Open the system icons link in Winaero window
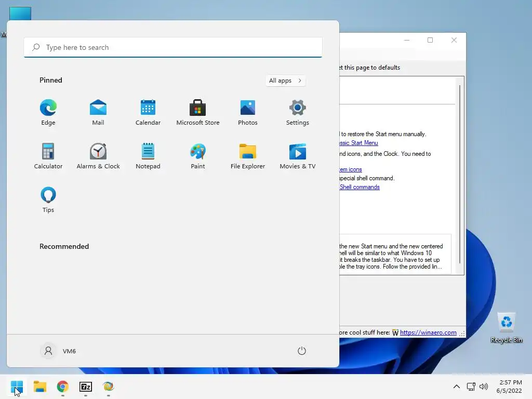Viewport: 532px width, 399px height. [351, 169]
